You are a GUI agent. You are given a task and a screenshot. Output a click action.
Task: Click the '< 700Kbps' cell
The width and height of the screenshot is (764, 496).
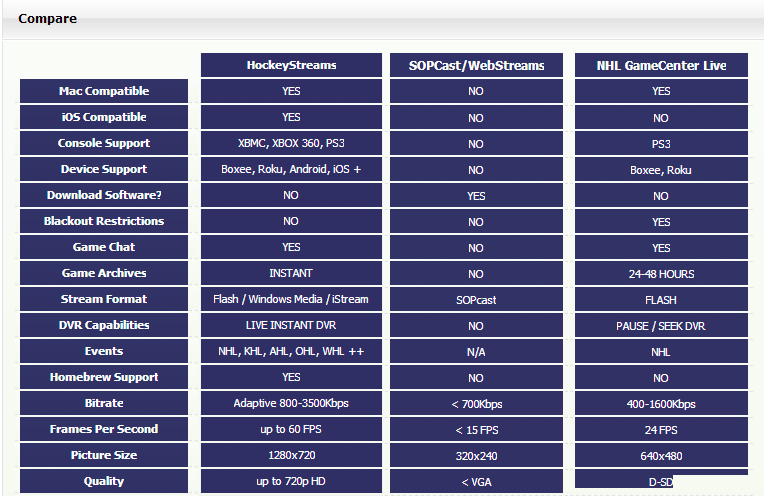point(476,403)
